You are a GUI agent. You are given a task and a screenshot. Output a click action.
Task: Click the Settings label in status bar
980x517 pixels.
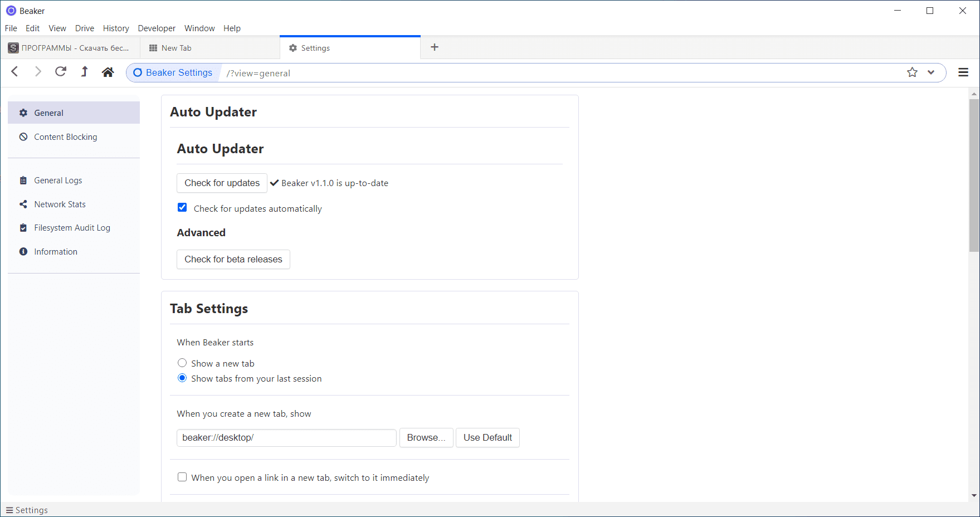pyautogui.click(x=32, y=510)
